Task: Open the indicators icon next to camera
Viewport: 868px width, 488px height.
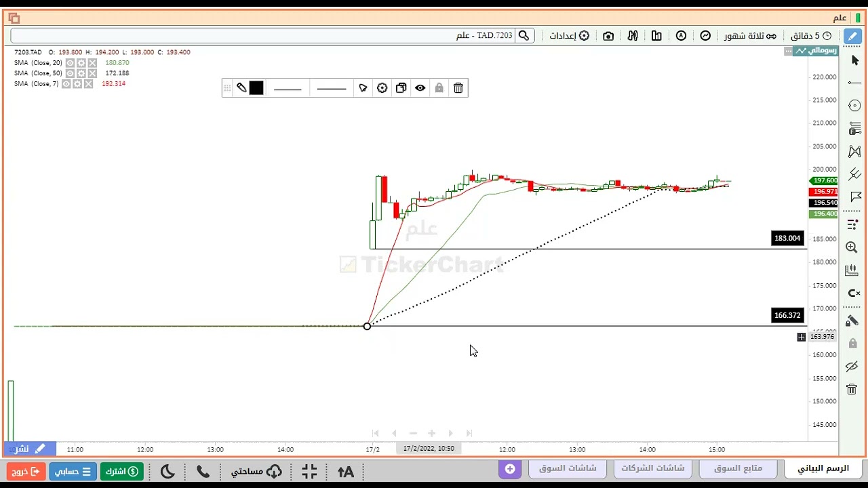Action: [633, 35]
